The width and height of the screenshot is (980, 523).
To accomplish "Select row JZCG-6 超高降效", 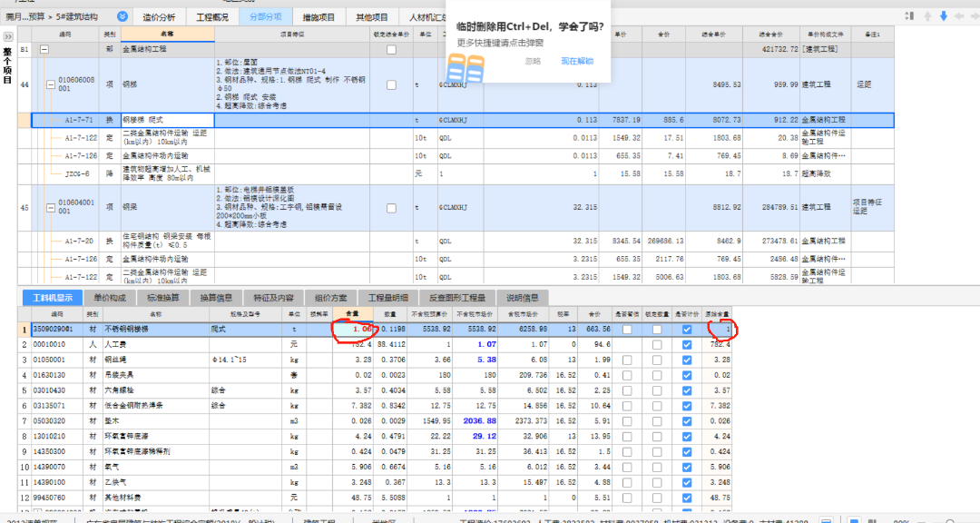I will 456,174.
